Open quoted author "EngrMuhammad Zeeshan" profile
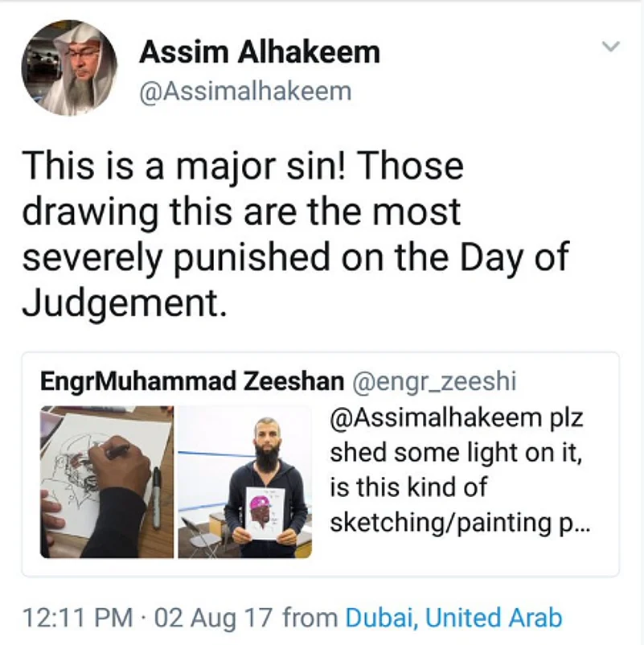Screen dimensions: 644x645 [191, 381]
